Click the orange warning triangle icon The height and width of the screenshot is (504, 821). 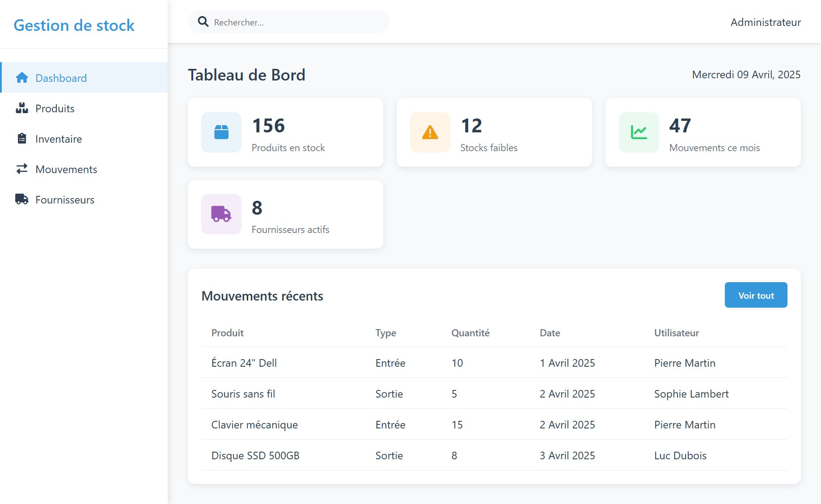pyautogui.click(x=430, y=132)
